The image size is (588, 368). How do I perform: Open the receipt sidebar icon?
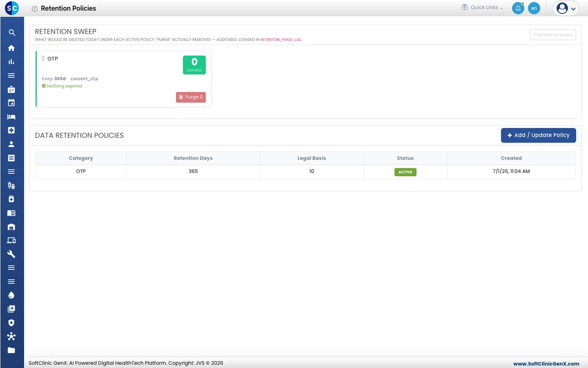[11, 158]
